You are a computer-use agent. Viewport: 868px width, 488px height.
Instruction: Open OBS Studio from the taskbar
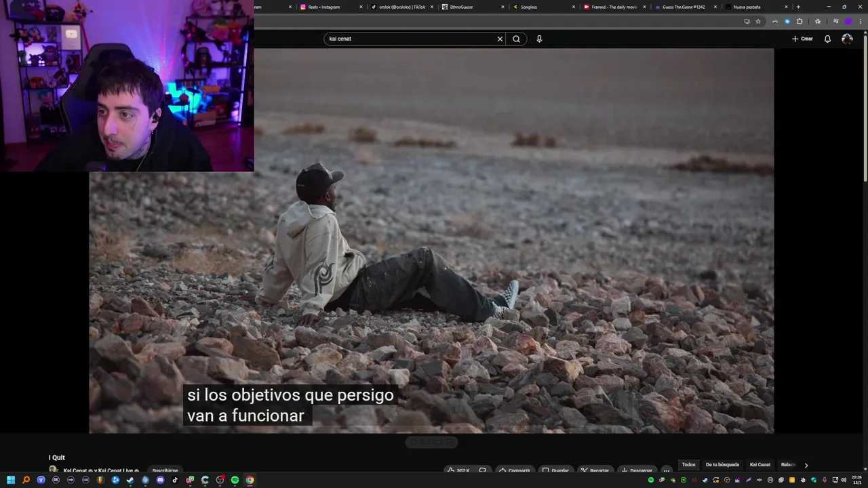(x=220, y=480)
